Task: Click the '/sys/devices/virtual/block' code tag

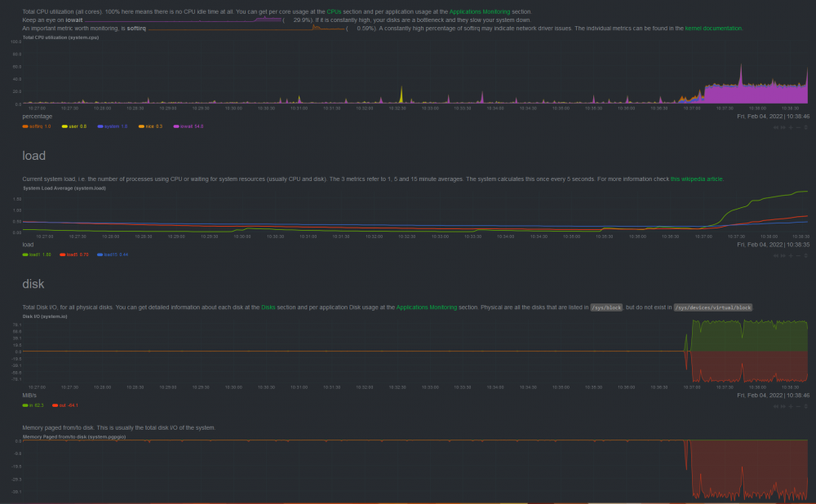Action: tap(713, 307)
